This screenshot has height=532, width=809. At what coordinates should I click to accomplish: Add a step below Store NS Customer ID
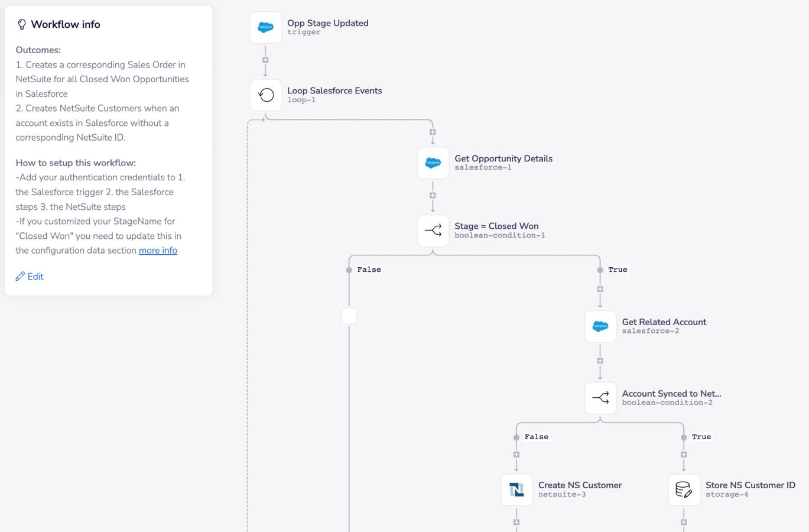[684, 522]
